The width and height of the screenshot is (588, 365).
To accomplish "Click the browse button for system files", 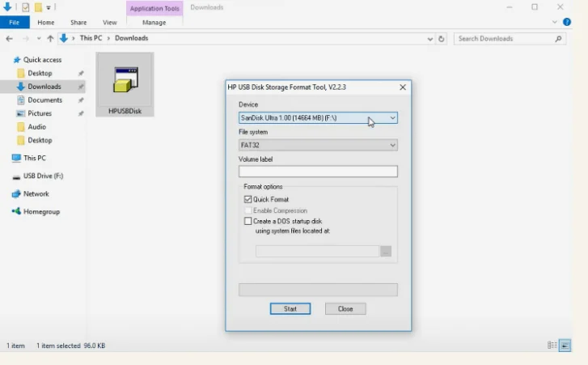I will [386, 252].
